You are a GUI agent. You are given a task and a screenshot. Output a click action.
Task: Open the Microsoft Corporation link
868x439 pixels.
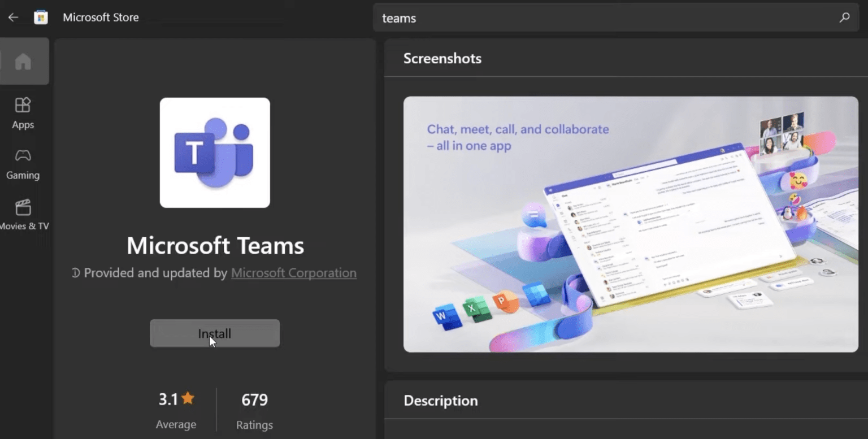pos(293,272)
